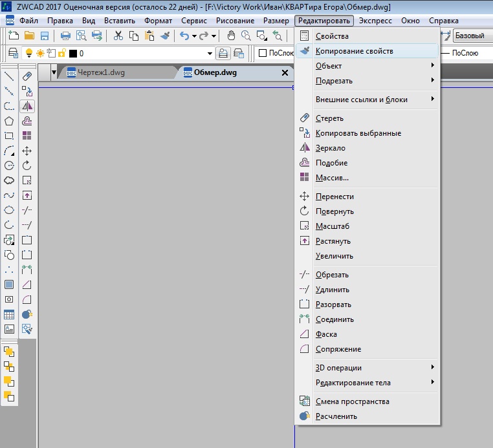This screenshot has height=448, width=493.
Task: Select the Pan hand tool
Action: click(231, 36)
